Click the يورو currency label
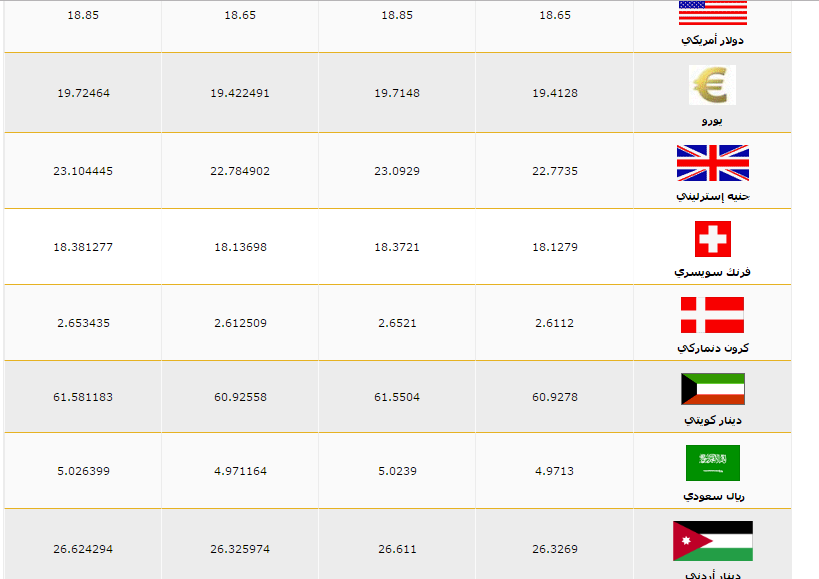 [712, 121]
